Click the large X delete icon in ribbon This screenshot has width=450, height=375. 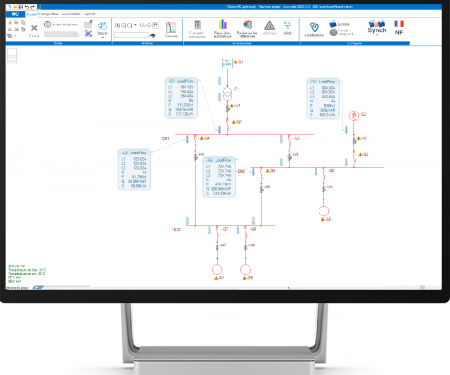tap(34, 28)
